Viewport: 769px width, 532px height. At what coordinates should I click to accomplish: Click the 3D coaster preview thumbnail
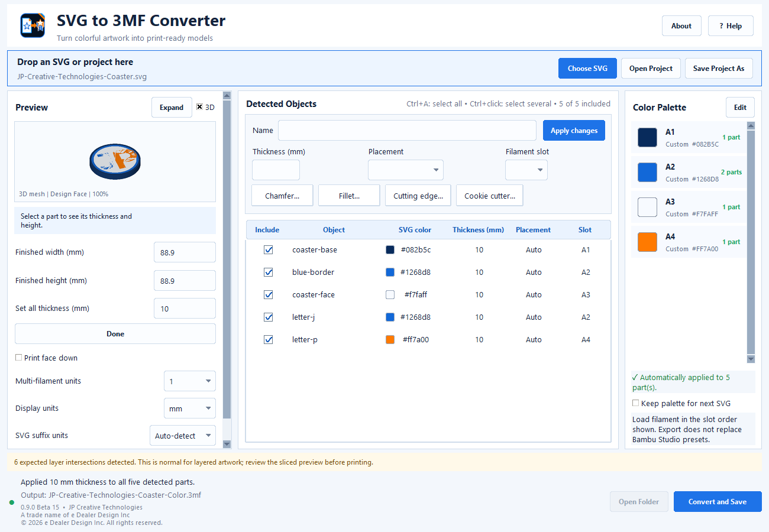(115, 161)
